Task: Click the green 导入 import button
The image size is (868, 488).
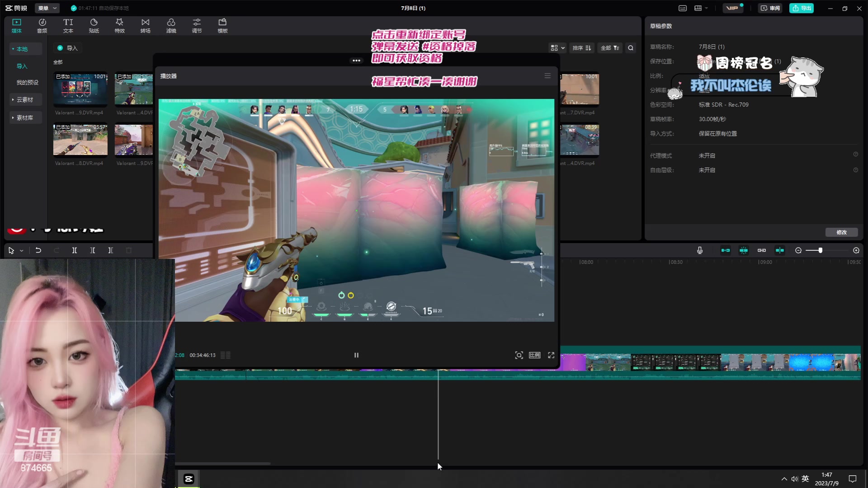Action: coord(67,48)
